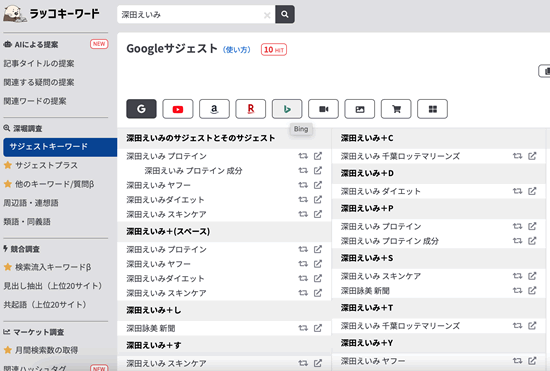Switch to Bing suggest source

[x=287, y=109]
